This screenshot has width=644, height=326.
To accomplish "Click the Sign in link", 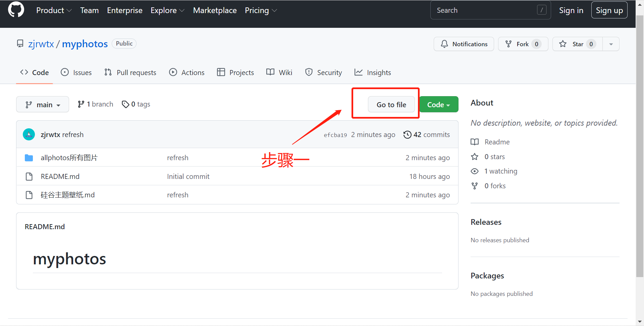I will (x=571, y=10).
